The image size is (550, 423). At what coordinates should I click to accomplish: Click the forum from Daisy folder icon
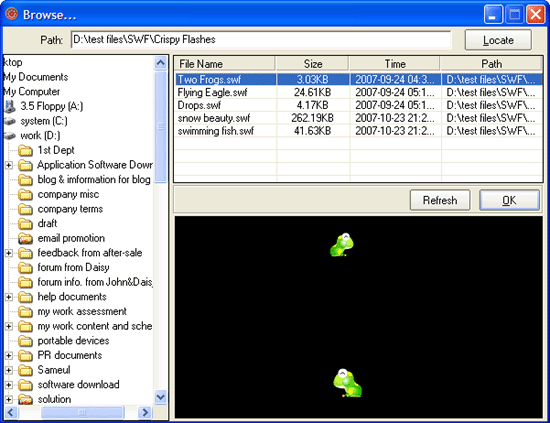(x=25, y=268)
